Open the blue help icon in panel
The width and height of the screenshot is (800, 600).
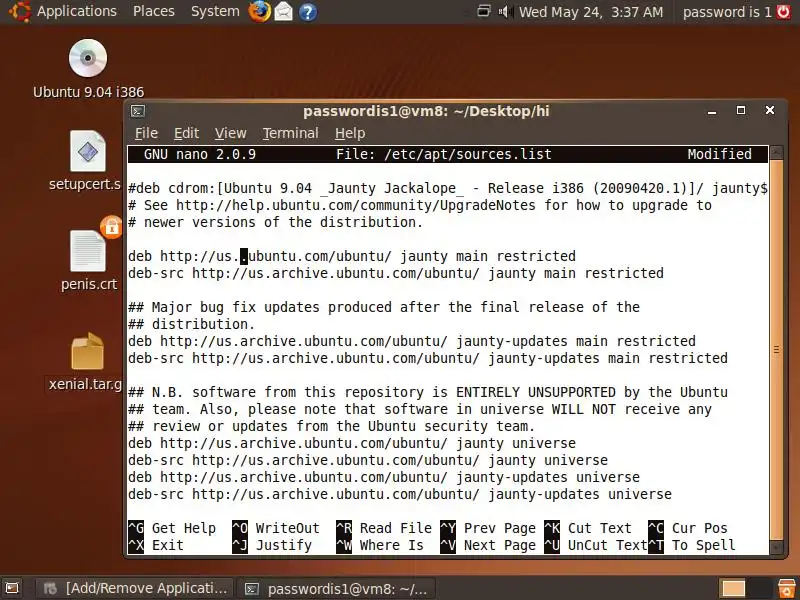coord(308,12)
